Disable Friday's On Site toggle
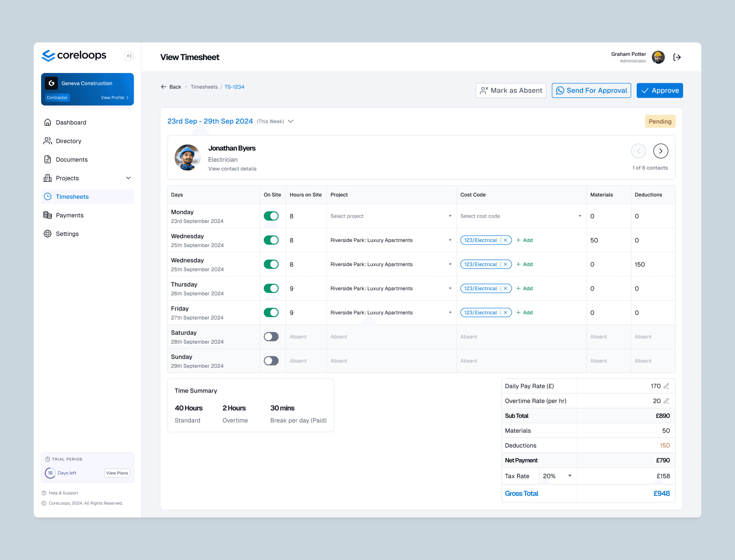 pos(271,313)
